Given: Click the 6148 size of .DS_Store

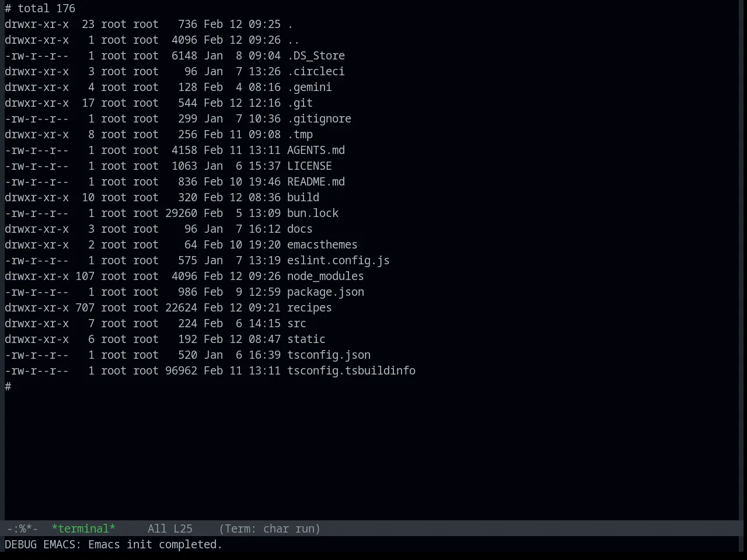Looking at the screenshot, I should [x=184, y=55].
